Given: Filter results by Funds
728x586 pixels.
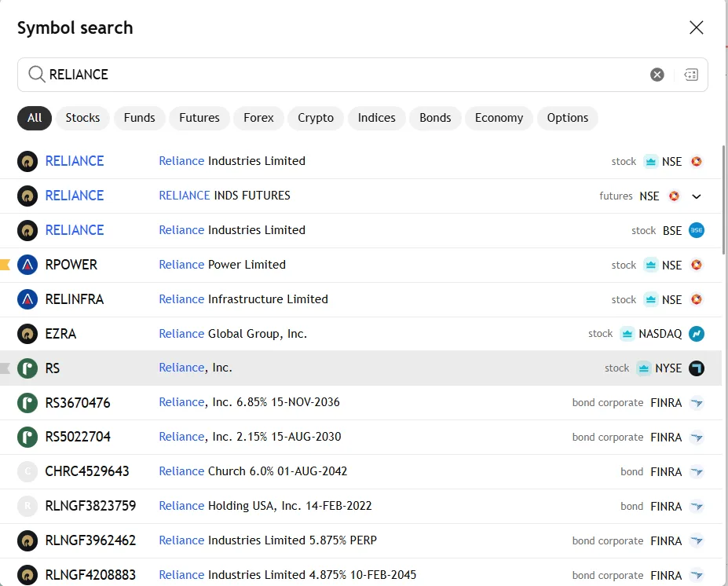Looking at the screenshot, I should pyautogui.click(x=139, y=118).
